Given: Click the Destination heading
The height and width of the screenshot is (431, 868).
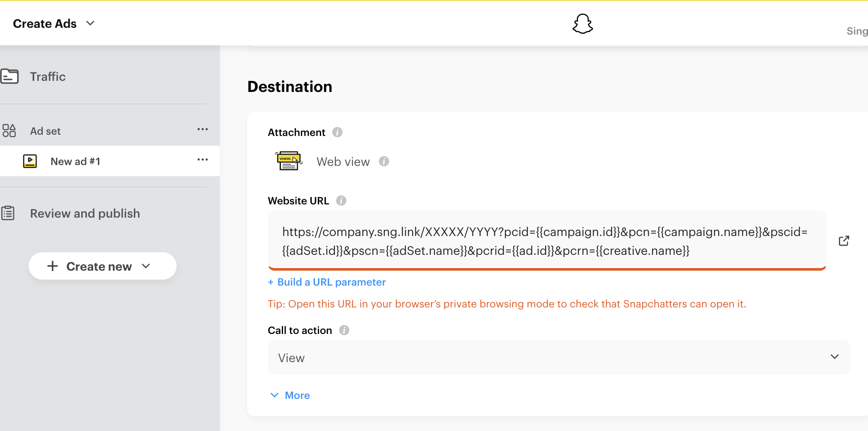Looking at the screenshot, I should pos(290,87).
